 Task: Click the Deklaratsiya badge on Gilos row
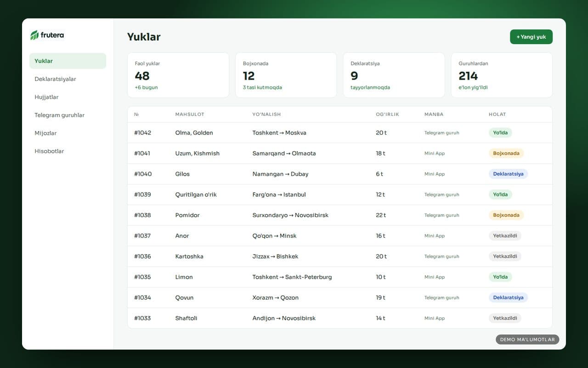pyautogui.click(x=508, y=174)
